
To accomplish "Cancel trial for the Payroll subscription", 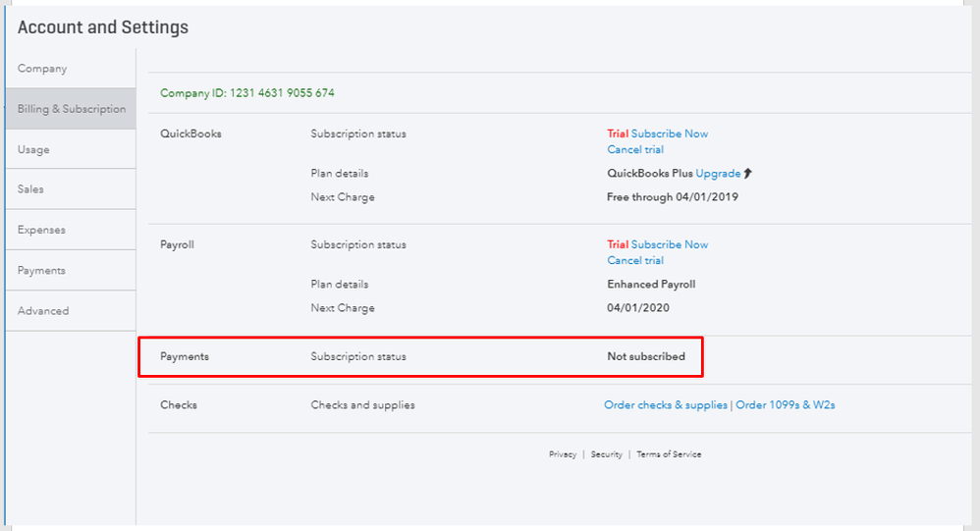I will pyautogui.click(x=635, y=261).
